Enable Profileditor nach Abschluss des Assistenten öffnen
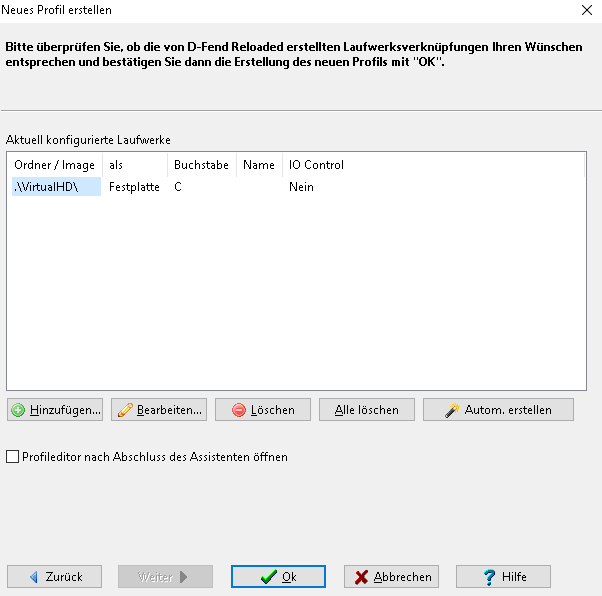602x596 pixels. click(13, 457)
